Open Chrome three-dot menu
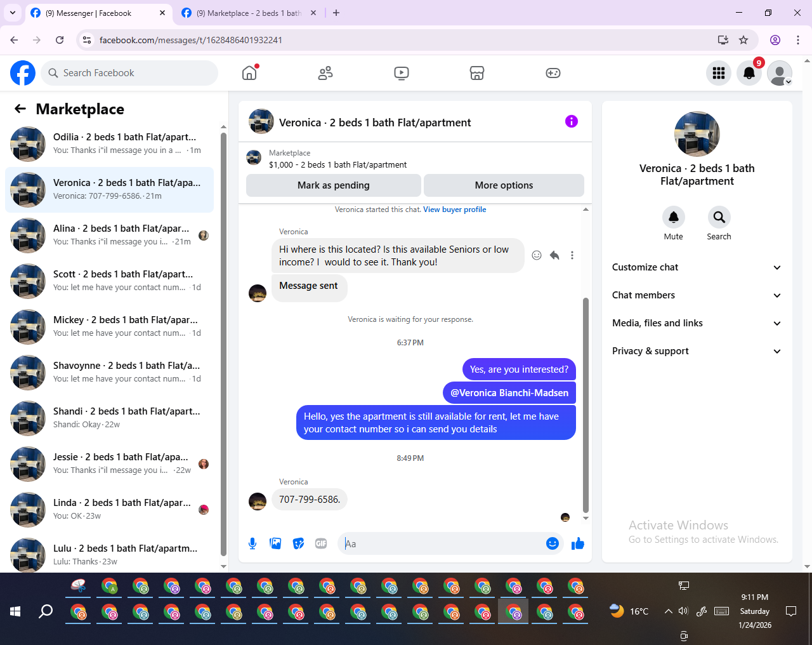Image resolution: width=812 pixels, height=645 pixels. 798,40
